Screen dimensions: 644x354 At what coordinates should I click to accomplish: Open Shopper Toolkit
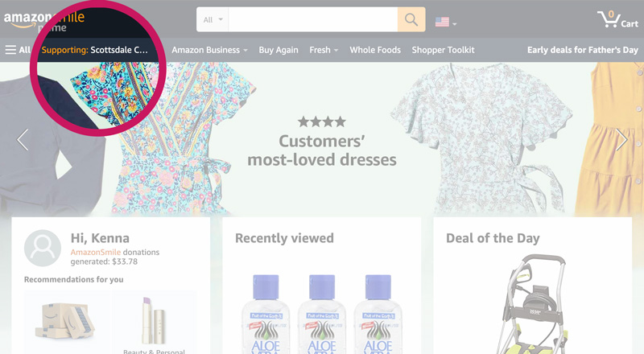pyautogui.click(x=444, y=50)
